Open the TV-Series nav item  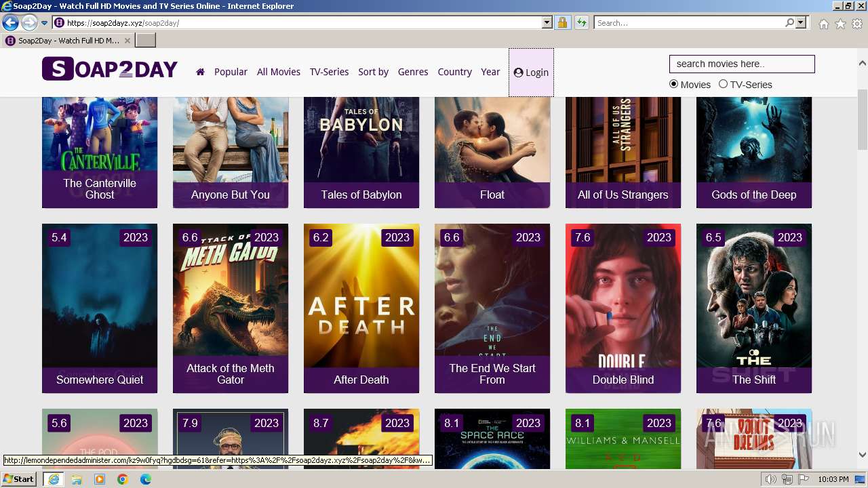click(329, 72)
